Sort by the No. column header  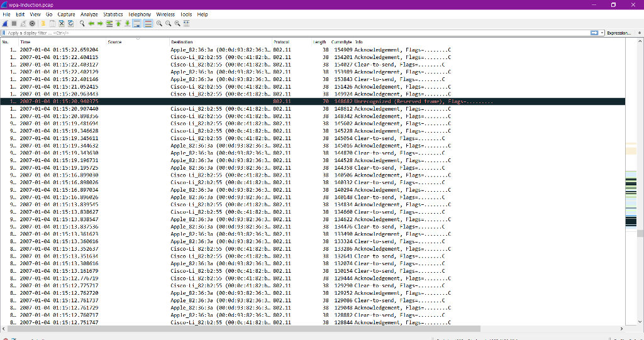click(9, 42)
